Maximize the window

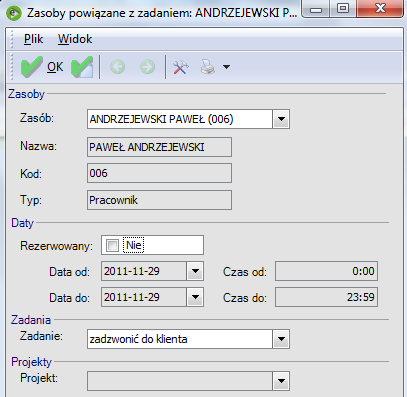[x=343, y=8]
